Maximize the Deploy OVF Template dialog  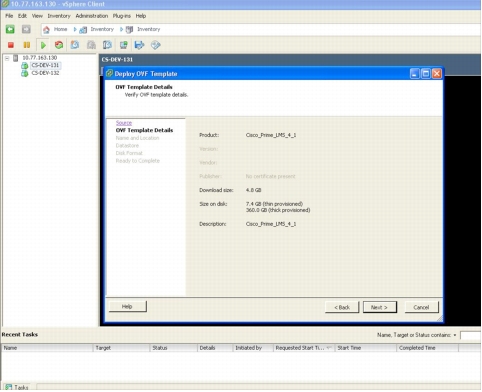tap(426, 74)
